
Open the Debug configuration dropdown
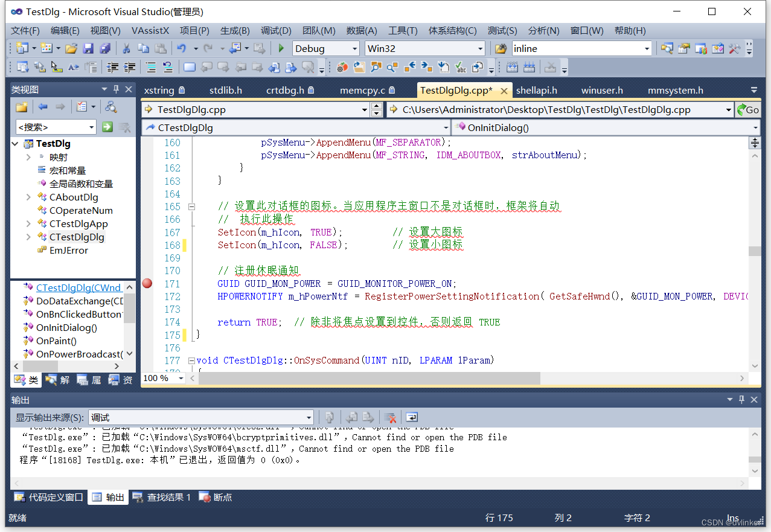click(x=354, y=49)
